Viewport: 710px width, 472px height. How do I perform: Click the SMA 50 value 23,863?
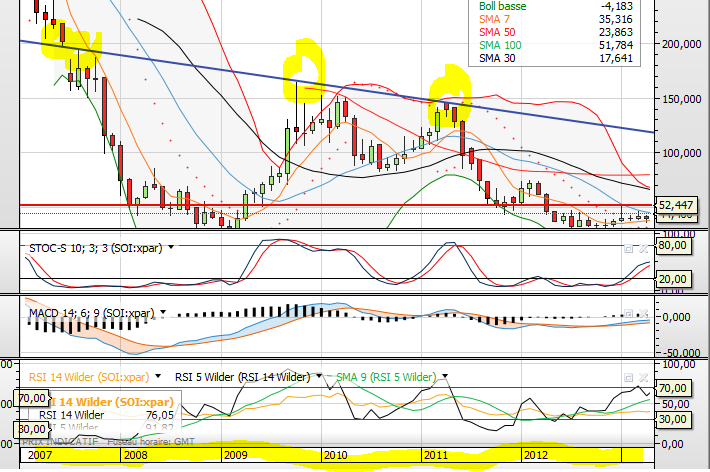click(615, 32)
